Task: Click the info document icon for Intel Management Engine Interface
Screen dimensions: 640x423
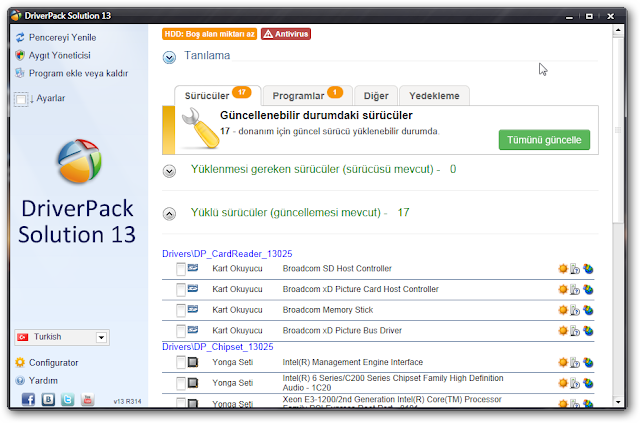Action: 575,363
